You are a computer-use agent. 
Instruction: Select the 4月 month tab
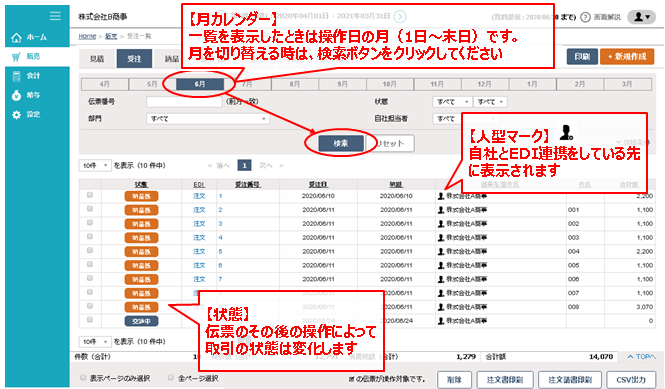[104, 84]
